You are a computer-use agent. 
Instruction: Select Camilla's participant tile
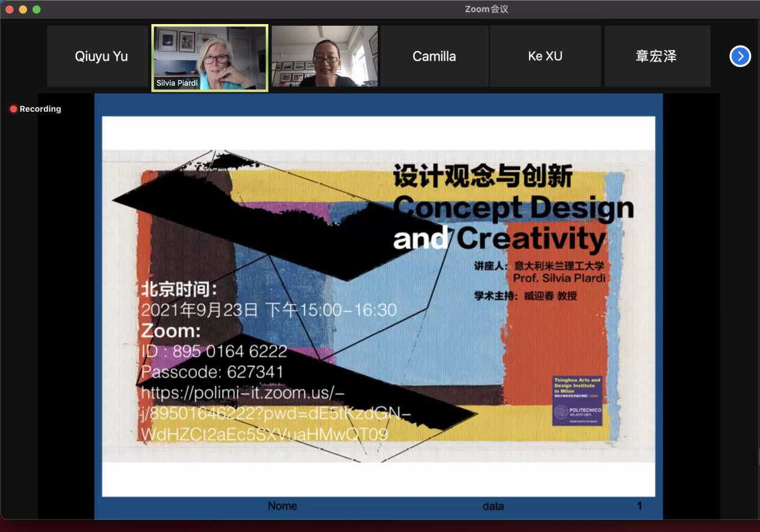tap(434, 56)
